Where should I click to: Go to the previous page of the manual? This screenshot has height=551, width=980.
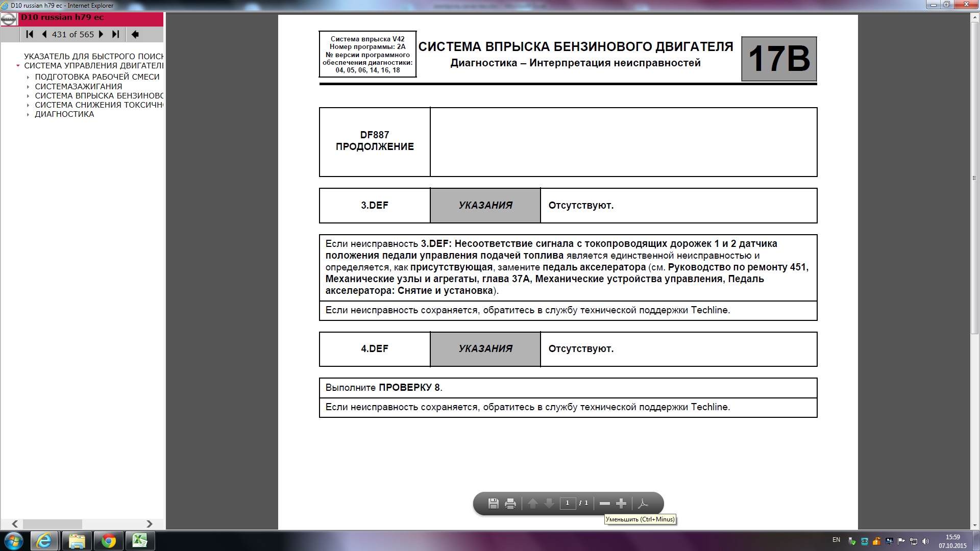(x=44, y=34)
